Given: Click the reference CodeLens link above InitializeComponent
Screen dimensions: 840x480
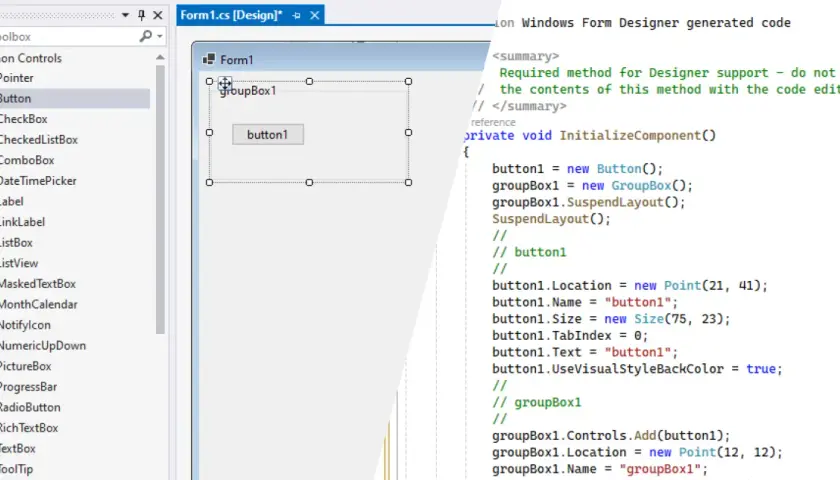Looking at the screenshot, I should pyautogui.click(x=493, y=122).
